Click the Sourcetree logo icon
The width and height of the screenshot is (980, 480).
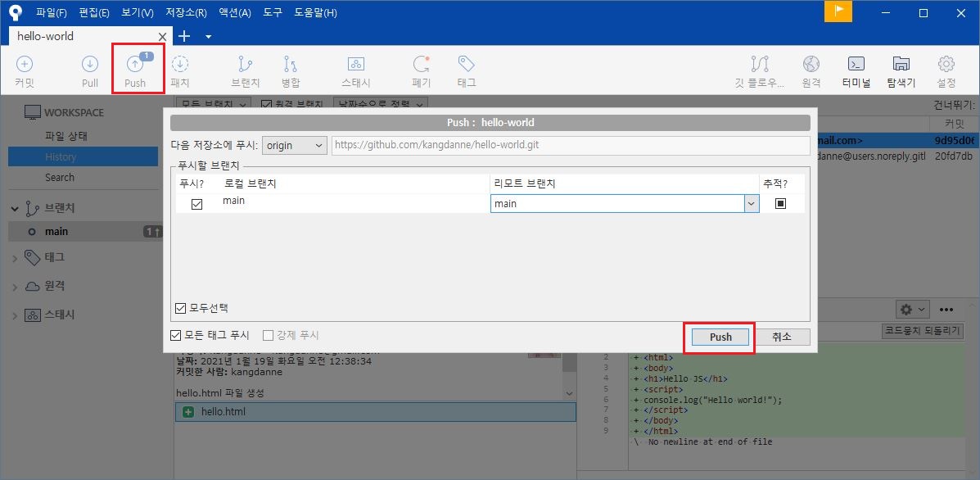tap(16, 11)
